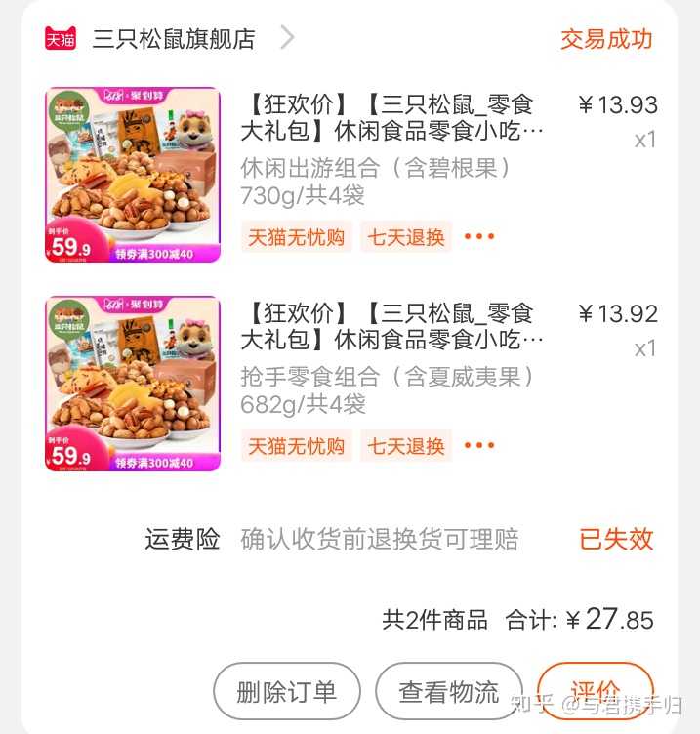Image resolution: width=700 pixels, height=734 pixels.
Task: Tap 七天退换 tag on second item
Action: tap(406, 446)
